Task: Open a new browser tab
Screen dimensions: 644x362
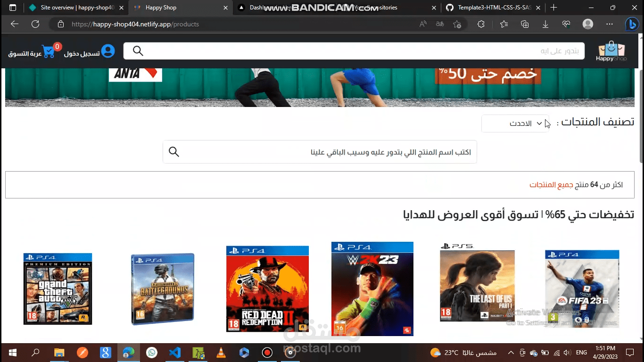Action: click(x=554, y=8)
